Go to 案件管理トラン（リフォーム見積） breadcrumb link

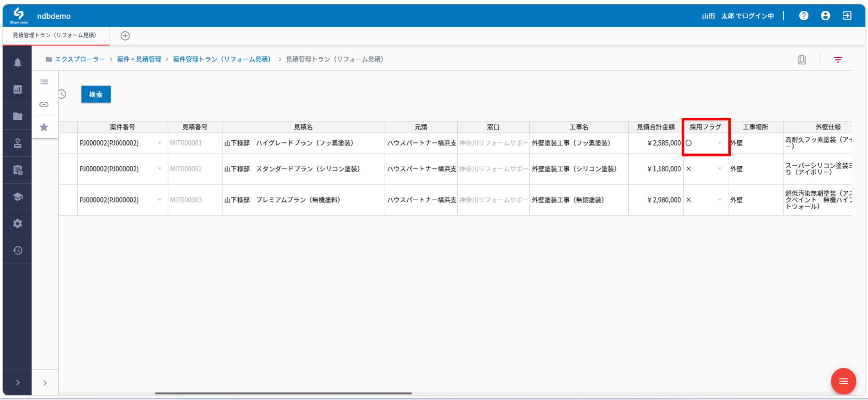point(222,59)
